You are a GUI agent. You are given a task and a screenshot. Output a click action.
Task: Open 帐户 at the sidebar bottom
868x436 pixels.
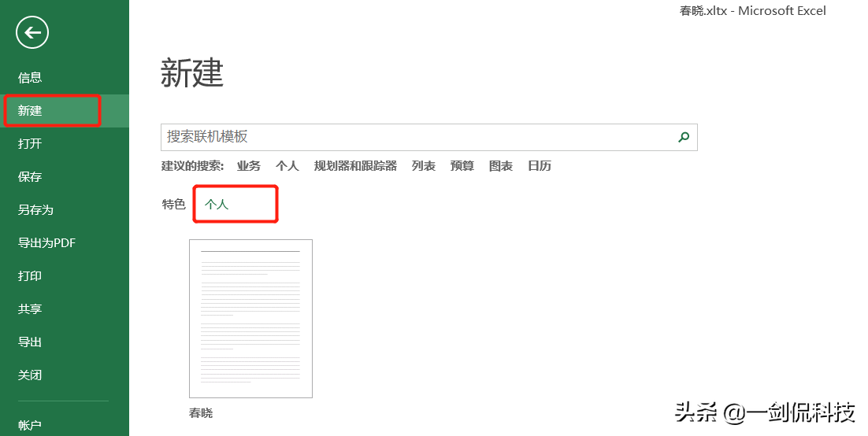point(30,425)
